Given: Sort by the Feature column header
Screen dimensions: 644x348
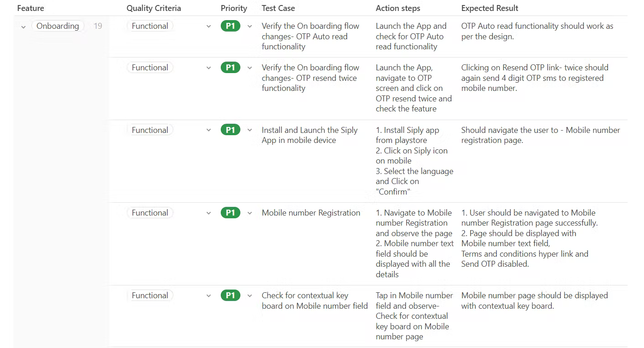Looking at the screenshot, I should (31, 8).
